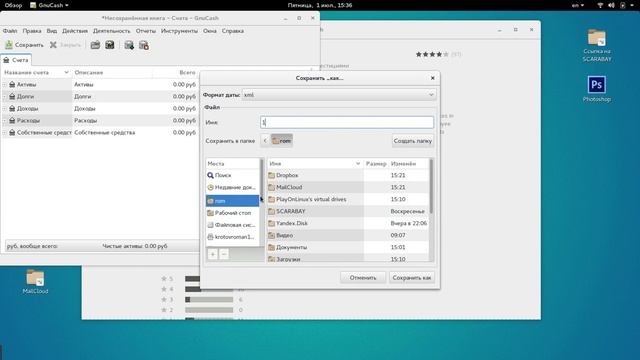Click the clock Пятница 15:36 in top panel
Viewport: 640px width, 360px height.
pyautogui.click(x=320, y=5)
